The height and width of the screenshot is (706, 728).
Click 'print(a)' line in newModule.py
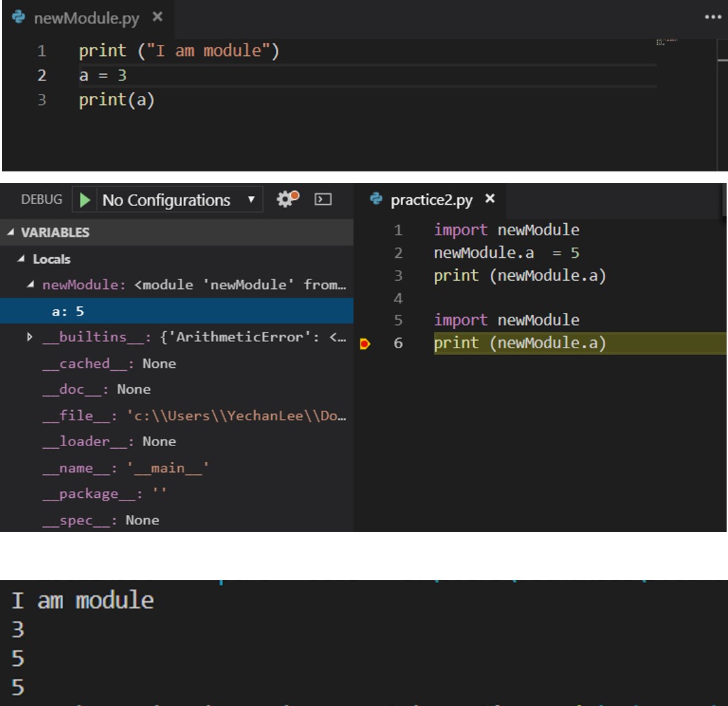click(x=116, y=100)
